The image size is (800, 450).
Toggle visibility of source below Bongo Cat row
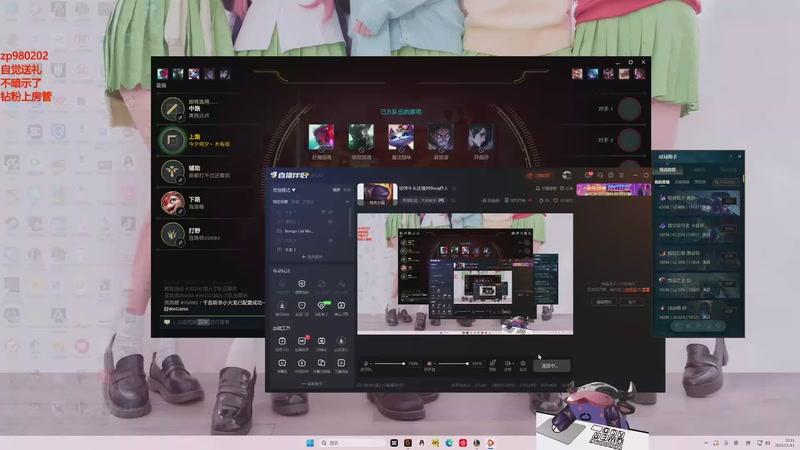330,240
